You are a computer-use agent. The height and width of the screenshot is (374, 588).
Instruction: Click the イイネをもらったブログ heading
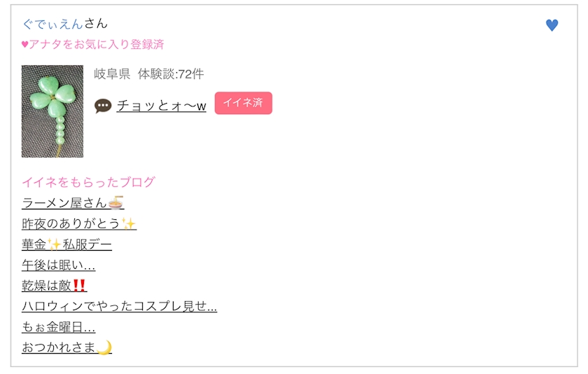click(x=88, y=182)
